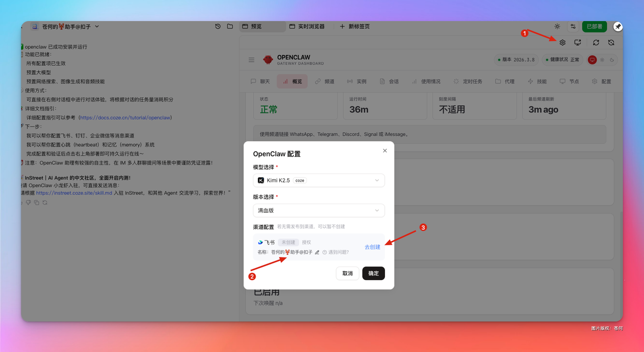Open the 实例 dashboard tab

[357, 81]
